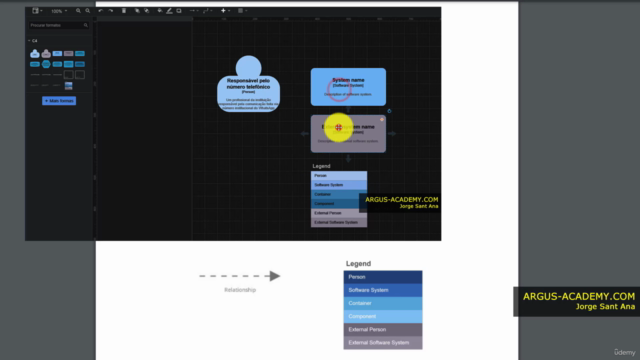Image resolution: width=640 pixels, height=360 pixels.
Task: Click 'External Person' row in slide legend
Action: click(x=383, y=329)
